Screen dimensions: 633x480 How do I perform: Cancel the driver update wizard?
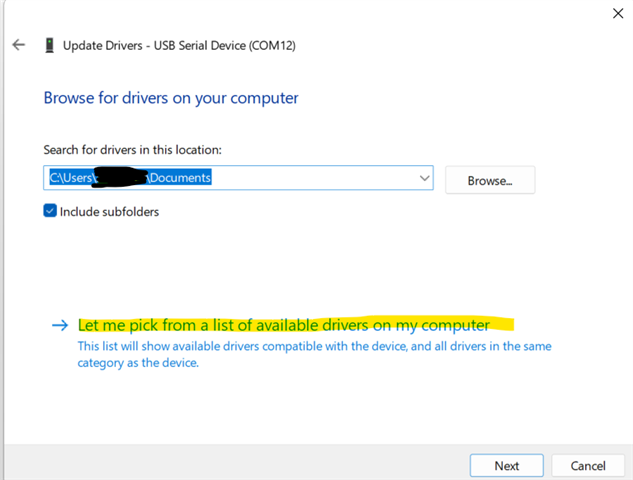[588, 465]
